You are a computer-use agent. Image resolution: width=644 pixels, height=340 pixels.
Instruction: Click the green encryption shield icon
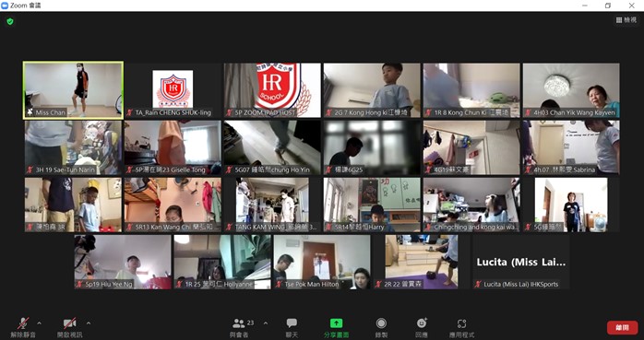(10, 21)
